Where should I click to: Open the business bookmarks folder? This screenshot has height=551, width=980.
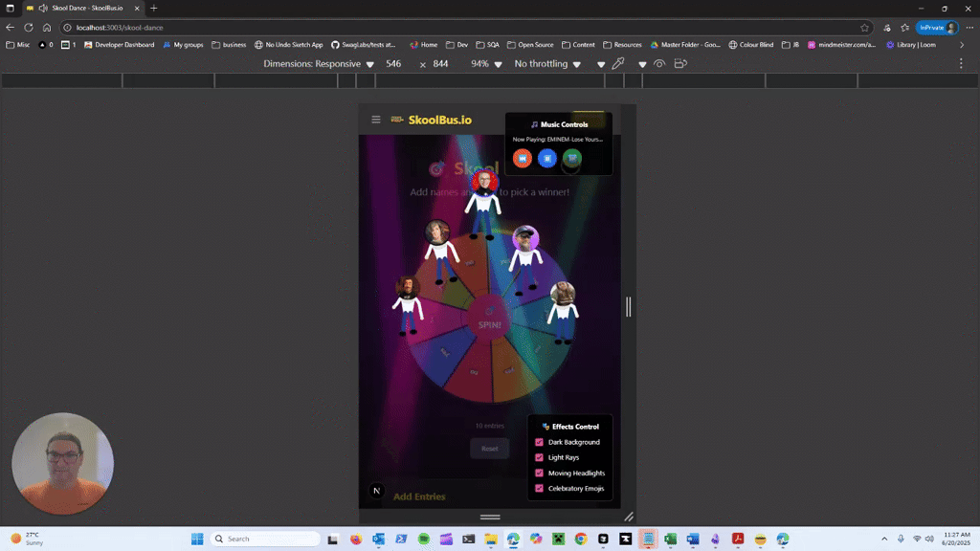[229, 45]
